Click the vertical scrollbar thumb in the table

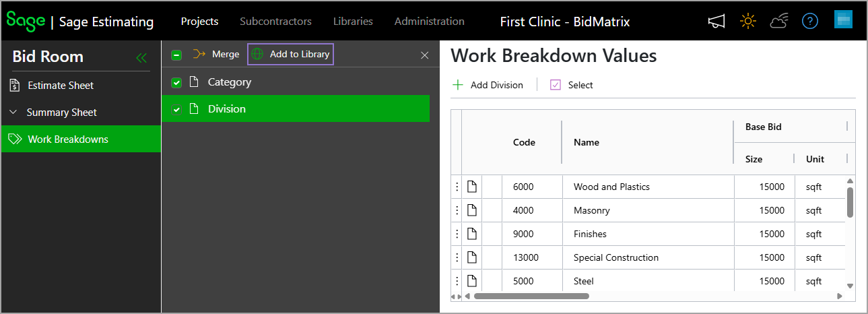tap(850, 202)
